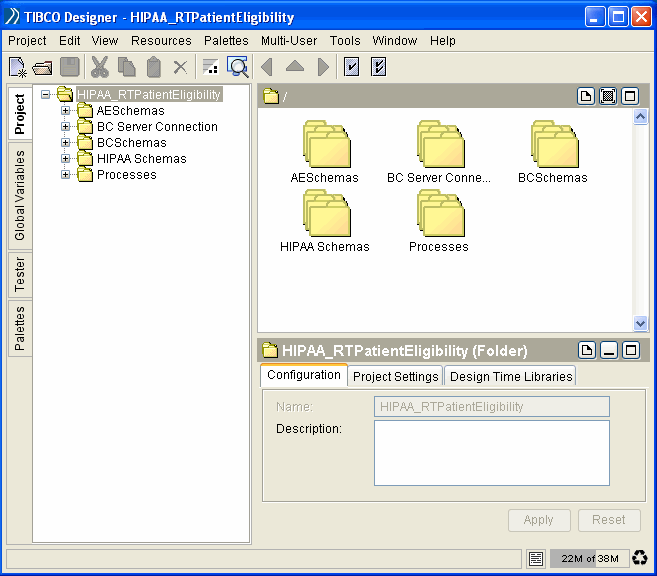Select the AESchemas folder in the design panel
Image resolution: width=657 pixels, height=576 pixels.
point(325,152)
